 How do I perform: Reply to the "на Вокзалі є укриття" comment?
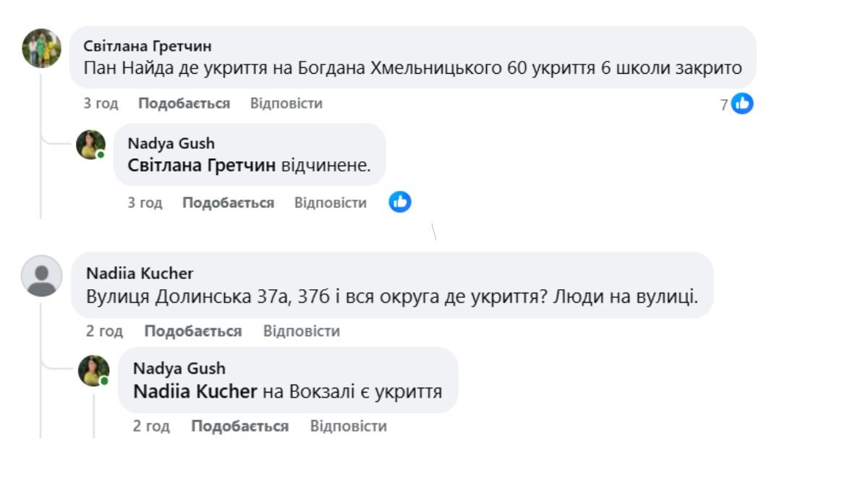348,426
